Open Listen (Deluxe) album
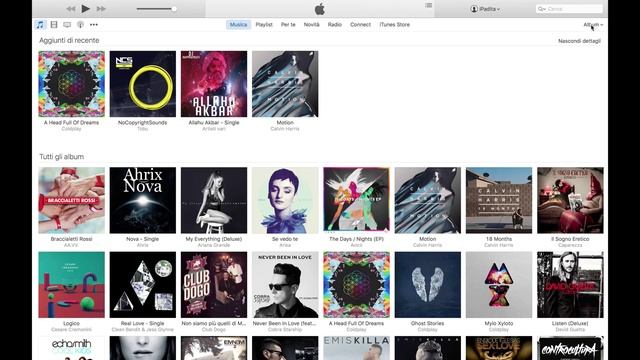Screen dimensions: 640x360 (x=570, y=284)
